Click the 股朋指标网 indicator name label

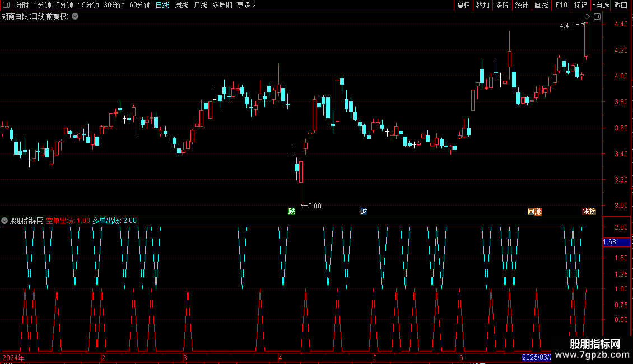[27, 221]
